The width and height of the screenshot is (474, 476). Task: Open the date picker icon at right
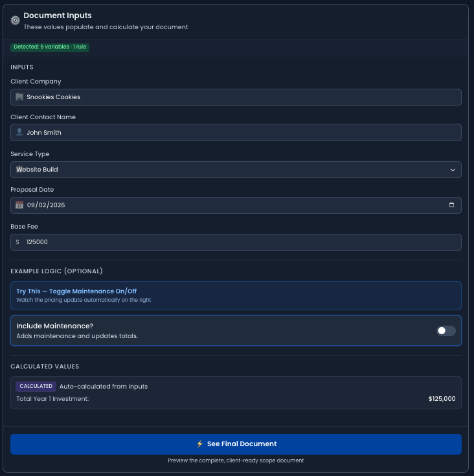[x=451, y=205]
